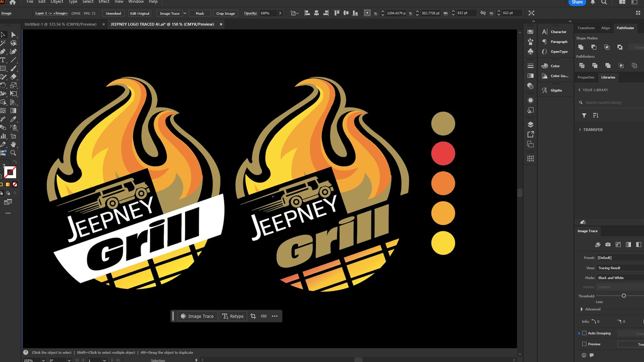The height and width of the screenshot is (362, 644).
Task: Click the Threshold slider handle
Action: point(623,296)
